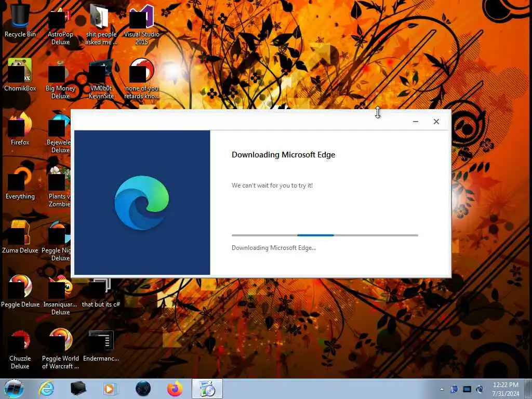This screenshot has width=532, height=399.
Task: Minimize the Microsoft Edge installer window
Action: (415, 122)
